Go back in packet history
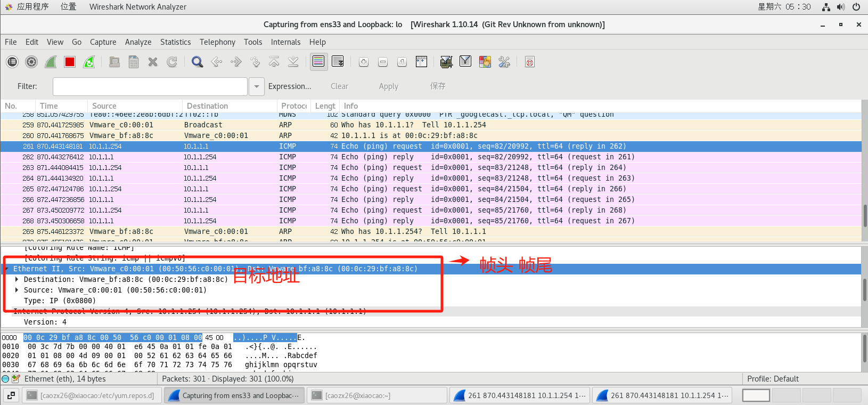The height and width of the screenshot is (405, 868). (217, 62)
